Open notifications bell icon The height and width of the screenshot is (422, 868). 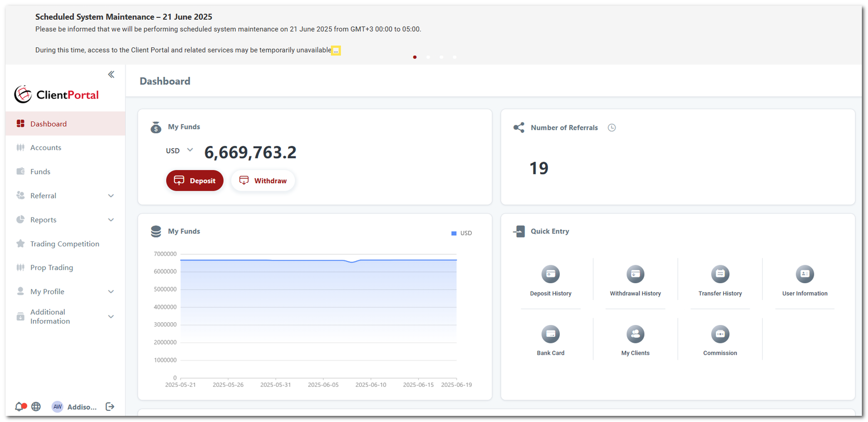click(20, 406)
